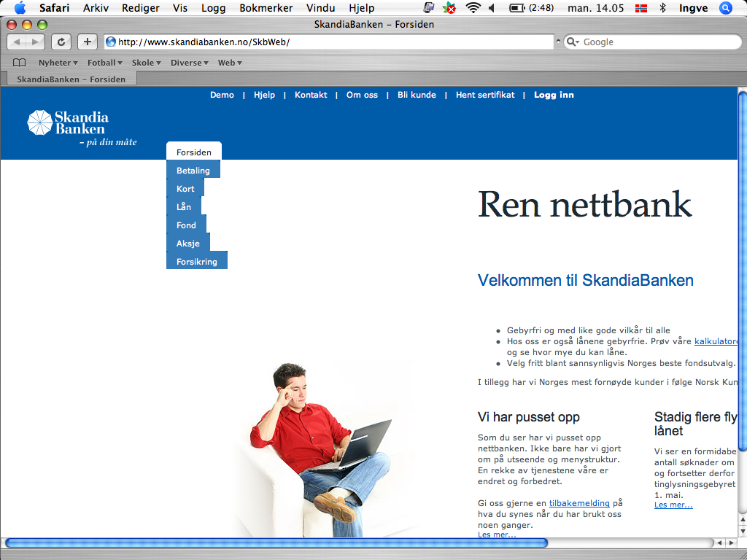Image resolution: width=747 pixels, height=560 pixels.
Task: Click the Ingve user name in menu bar
Action: click(x=693, y=7)
